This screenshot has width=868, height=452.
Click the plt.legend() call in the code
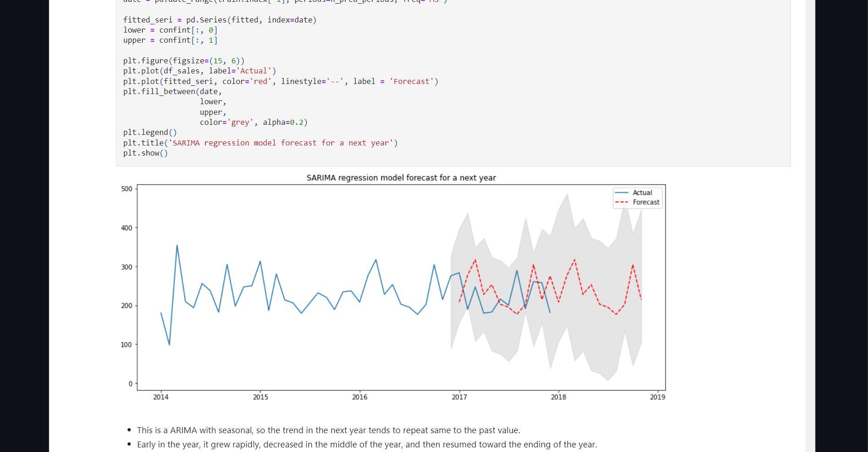tap(150, 132)
